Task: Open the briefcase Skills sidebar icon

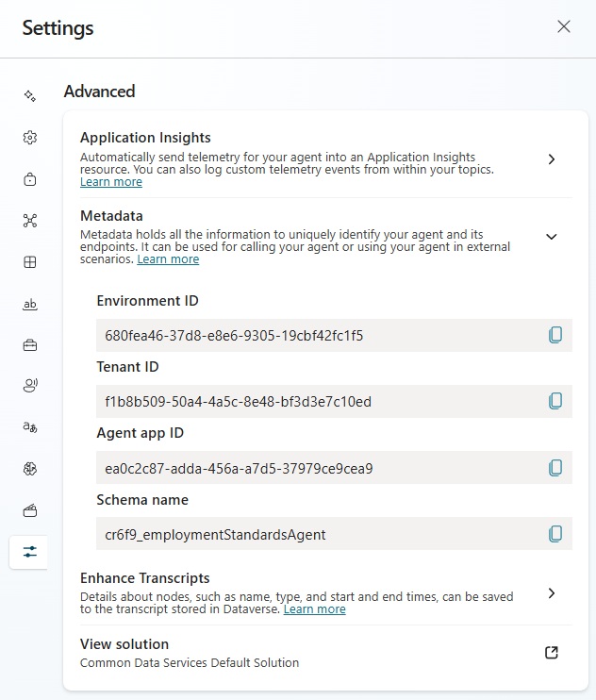Action: point(29,345)
